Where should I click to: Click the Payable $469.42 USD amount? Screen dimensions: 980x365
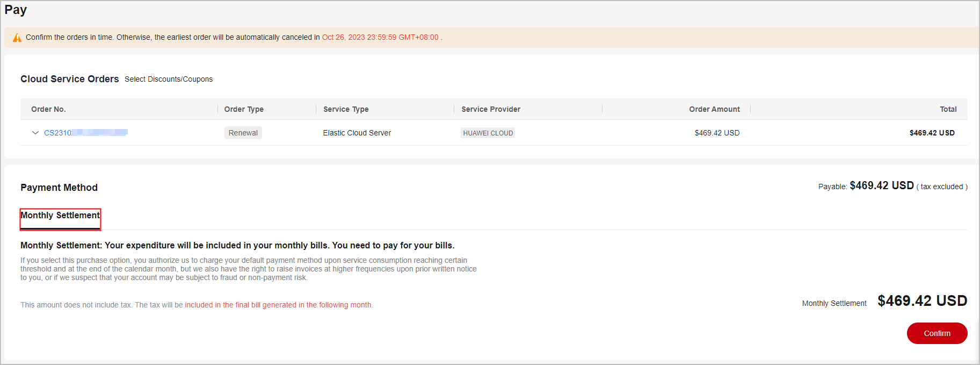882,185
